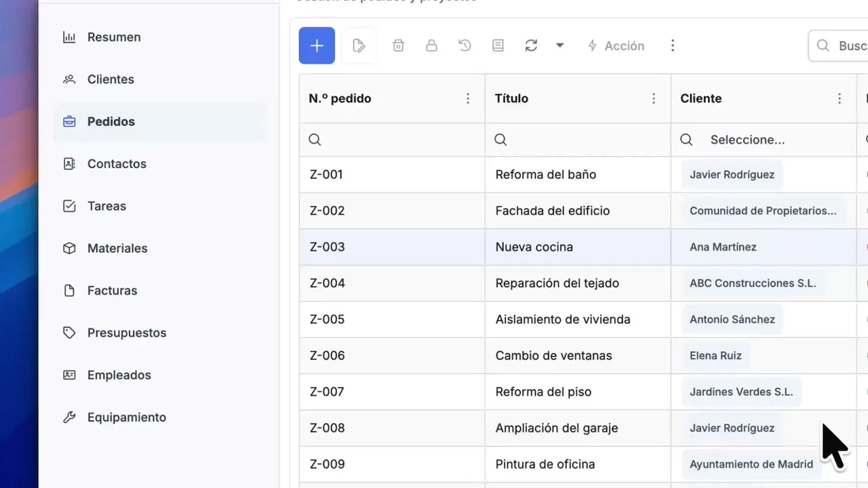Click the lock icon in the toolbar

pos(431,45)
